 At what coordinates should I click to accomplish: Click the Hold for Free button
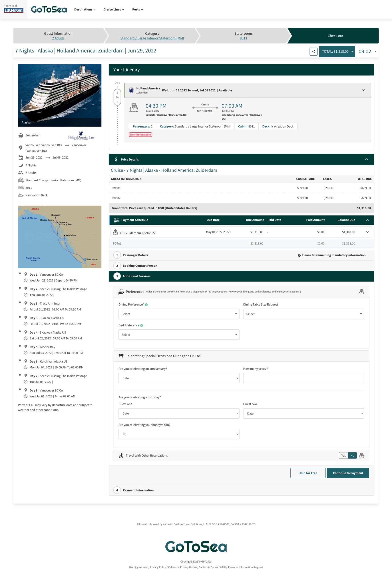[x=308, y=473]
